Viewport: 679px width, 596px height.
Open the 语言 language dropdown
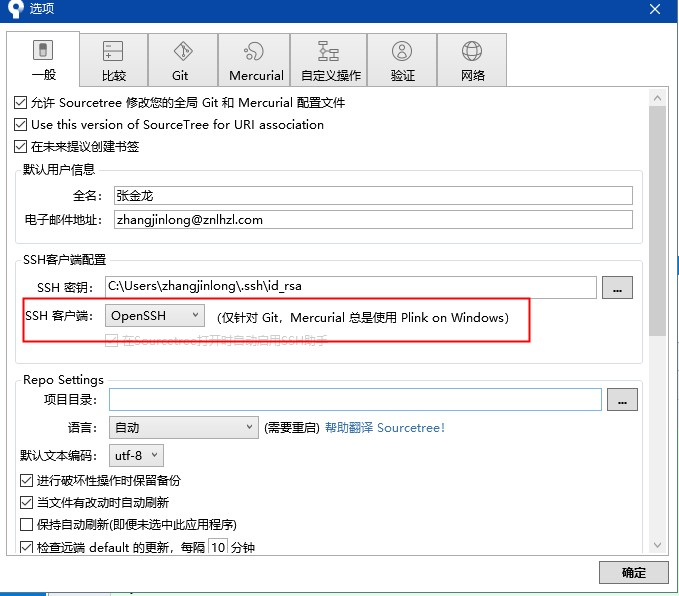184,428
